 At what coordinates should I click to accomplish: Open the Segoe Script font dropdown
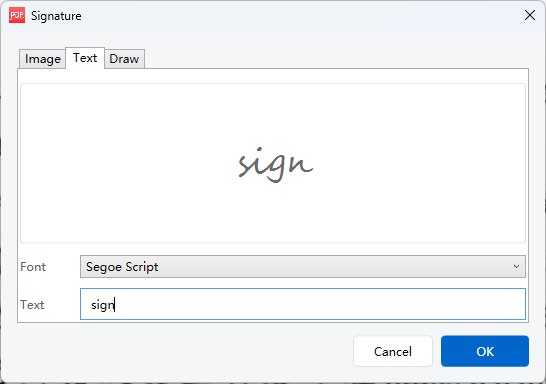(x=303, y=267)
